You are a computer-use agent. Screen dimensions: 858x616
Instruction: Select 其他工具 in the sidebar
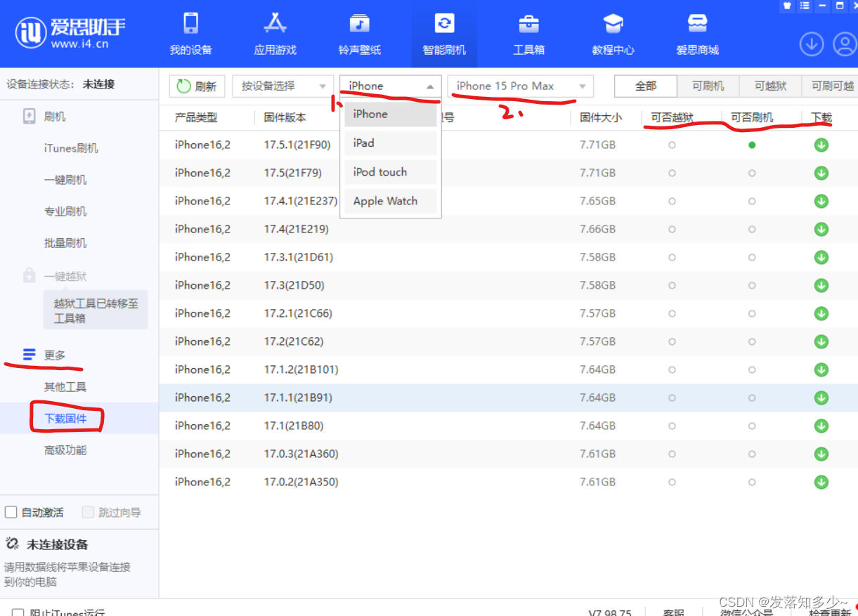coord(65,387)
